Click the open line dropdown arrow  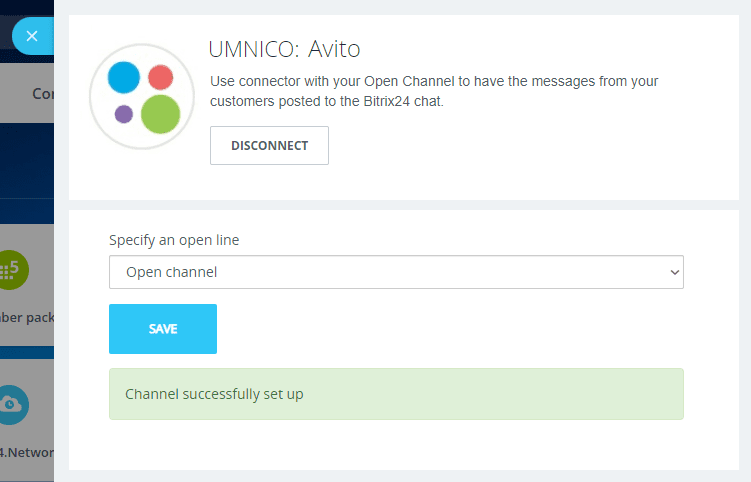[672, 272]
